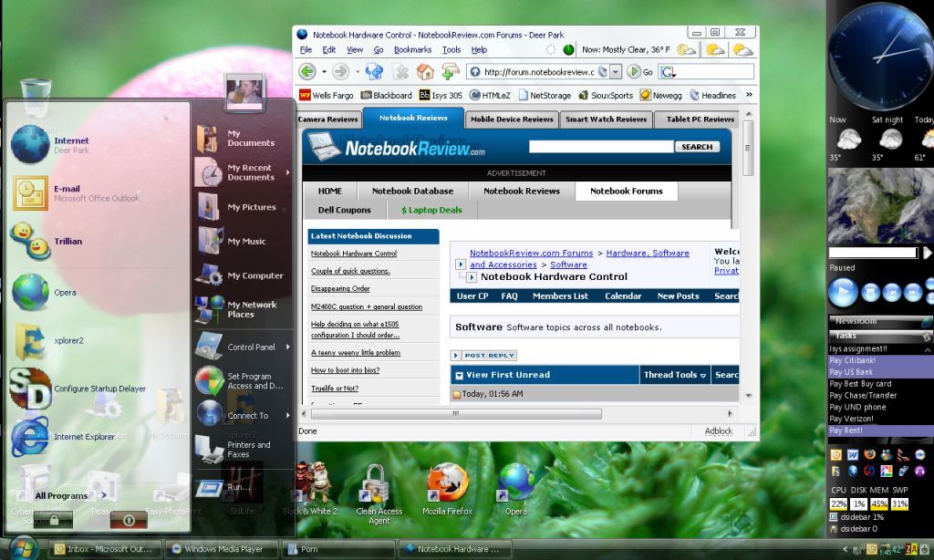934x560 pixels.
Task: Expand the Connect To submenu
Action: pos(287,416)
